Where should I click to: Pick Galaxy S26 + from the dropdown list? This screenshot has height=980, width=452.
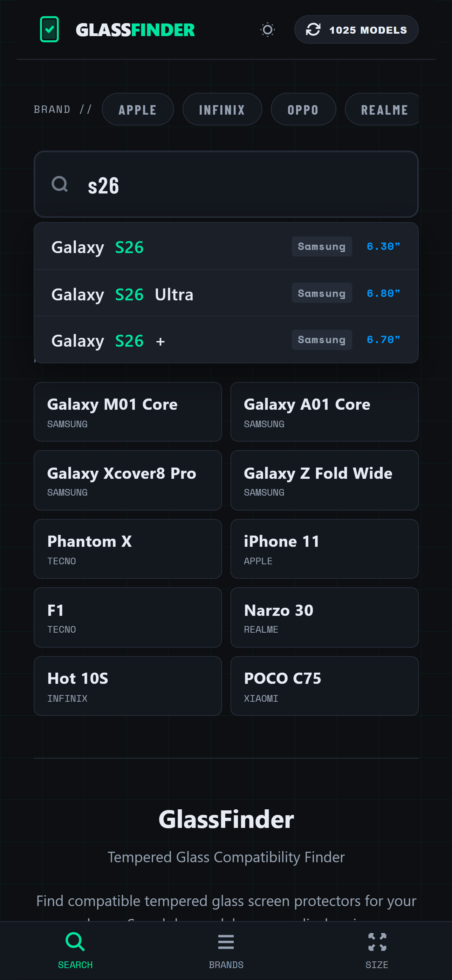point(226,340)
